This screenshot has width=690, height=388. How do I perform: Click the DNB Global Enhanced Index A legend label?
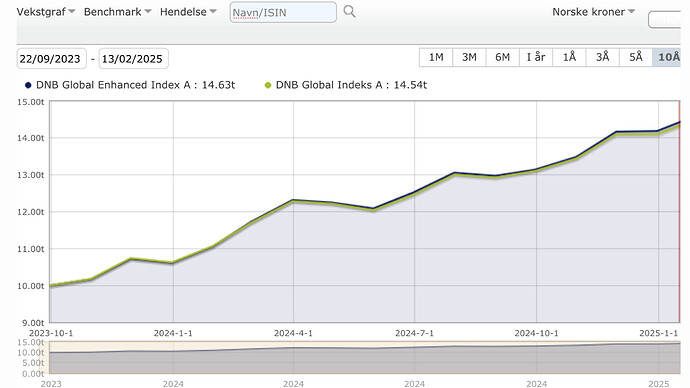click(x=136, y=85)
